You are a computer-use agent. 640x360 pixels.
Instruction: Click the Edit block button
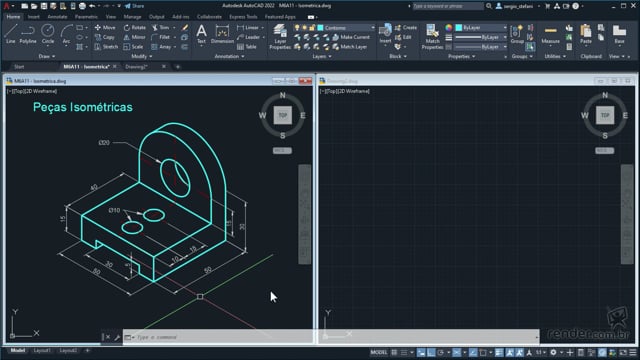point(403,37)
